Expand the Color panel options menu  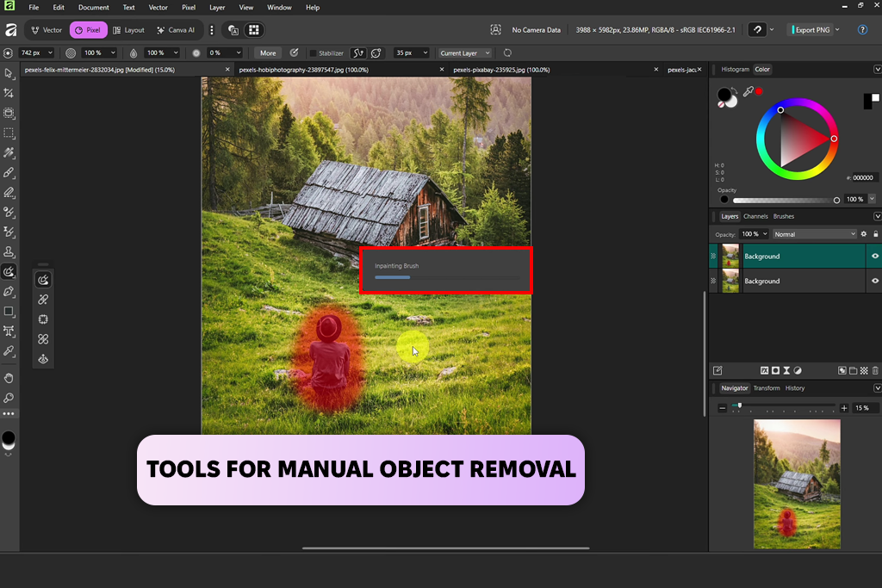(877, 69)
